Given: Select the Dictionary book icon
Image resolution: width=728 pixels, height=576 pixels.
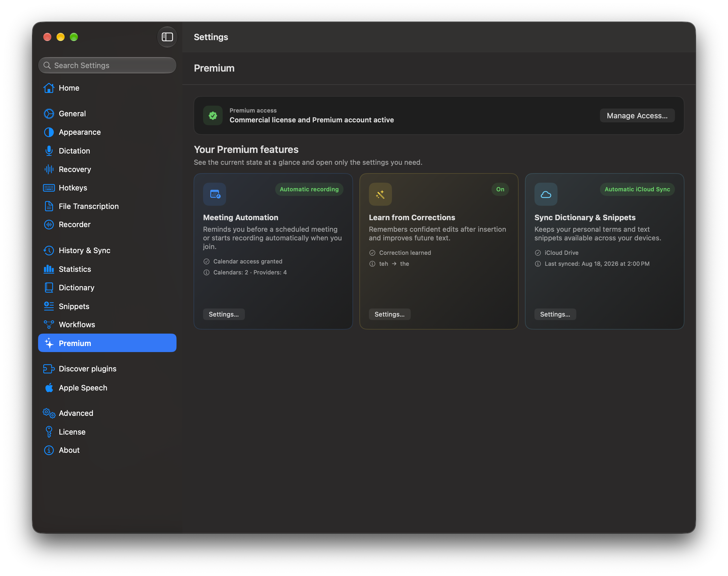Looking at the screenshot, I should pos(49,288).
